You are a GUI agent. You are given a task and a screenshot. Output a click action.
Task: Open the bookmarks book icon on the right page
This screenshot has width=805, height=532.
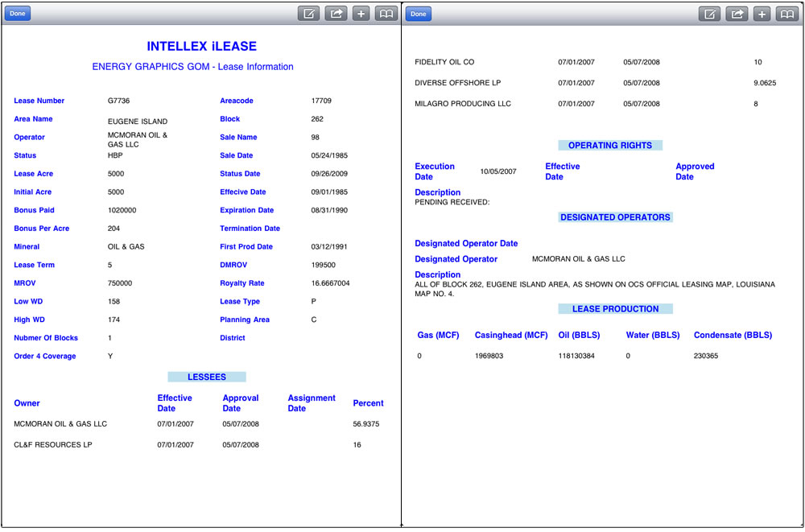click(x=787, y=14)
